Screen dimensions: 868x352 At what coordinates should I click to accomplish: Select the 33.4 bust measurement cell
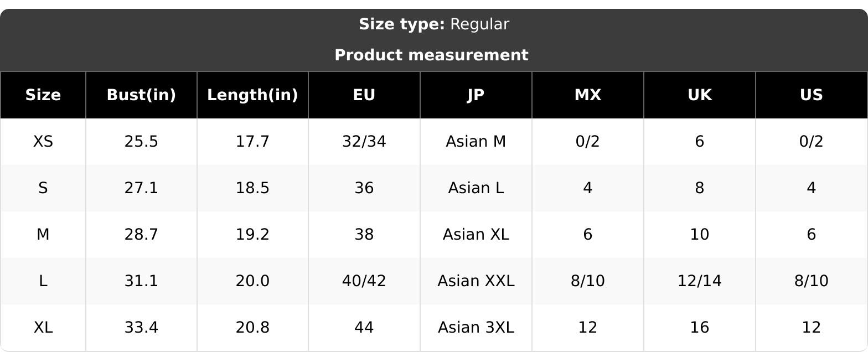click(141, 328)
